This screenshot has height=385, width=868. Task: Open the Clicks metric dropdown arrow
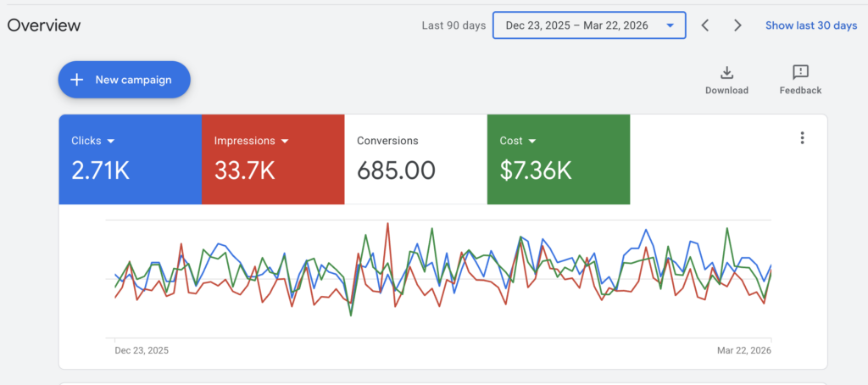tap(111, 141)
